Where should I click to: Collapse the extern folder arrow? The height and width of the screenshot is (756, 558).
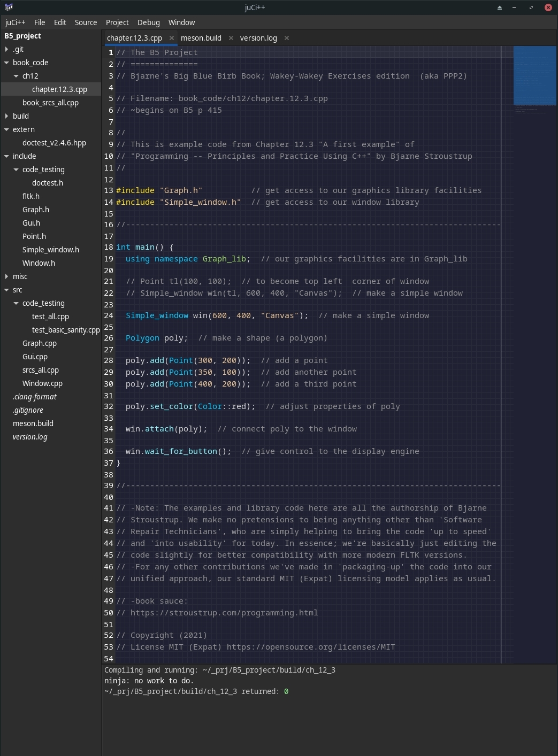coord(6,129)
